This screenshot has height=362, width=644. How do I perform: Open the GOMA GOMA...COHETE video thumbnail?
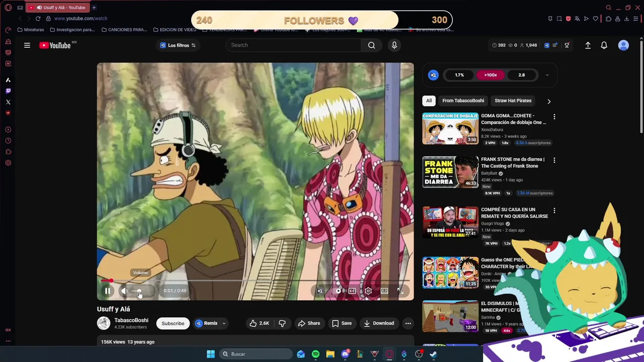click(x=450, y=128)
